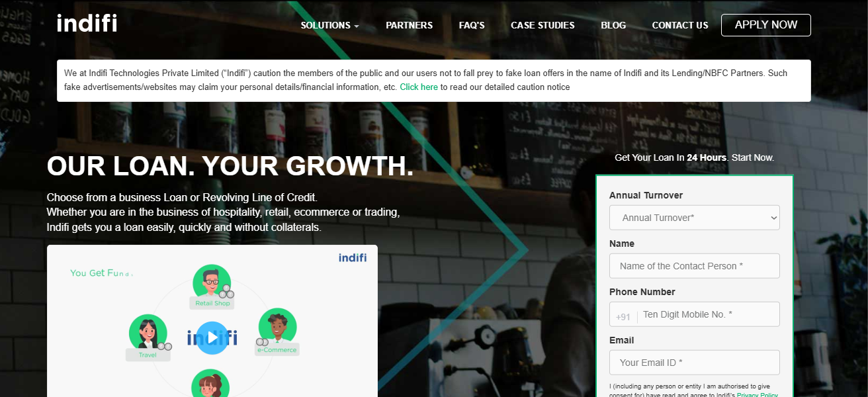Open the Annual Turnover select box
The width and height of the screenshot is (868, 397).
click(695, 218)
